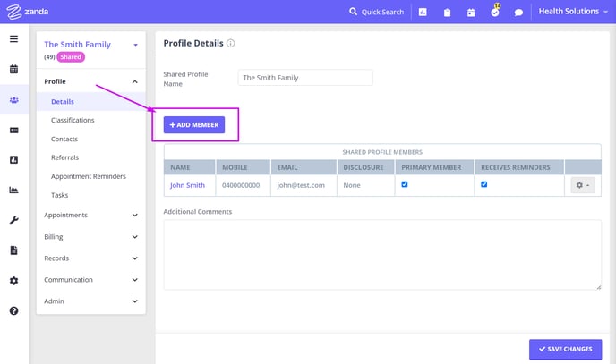Toggle Receives Reminders checkbox for John Smith

[484, 184]
